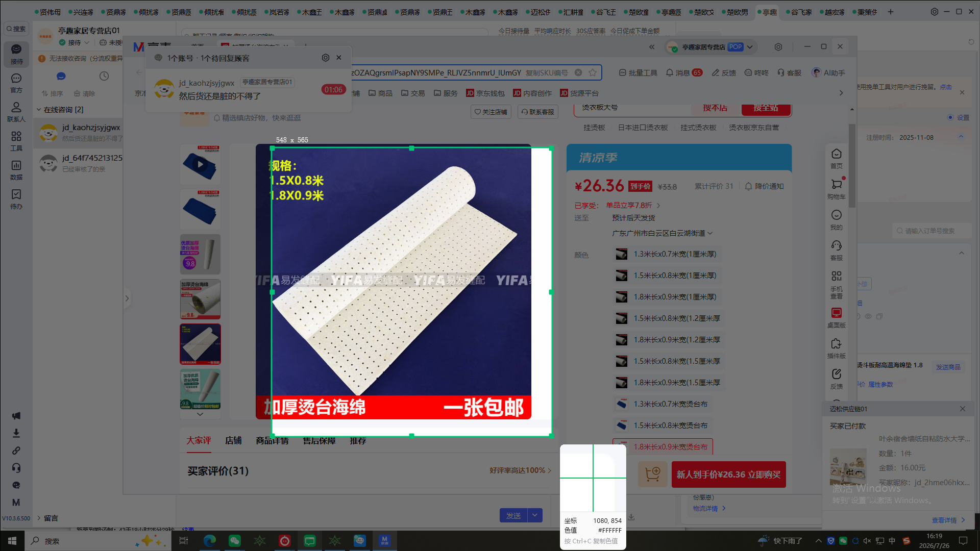Viewport: 980px width, 551px height.
Task: Add product to cart using cart icon button
Action: [653, 474]
